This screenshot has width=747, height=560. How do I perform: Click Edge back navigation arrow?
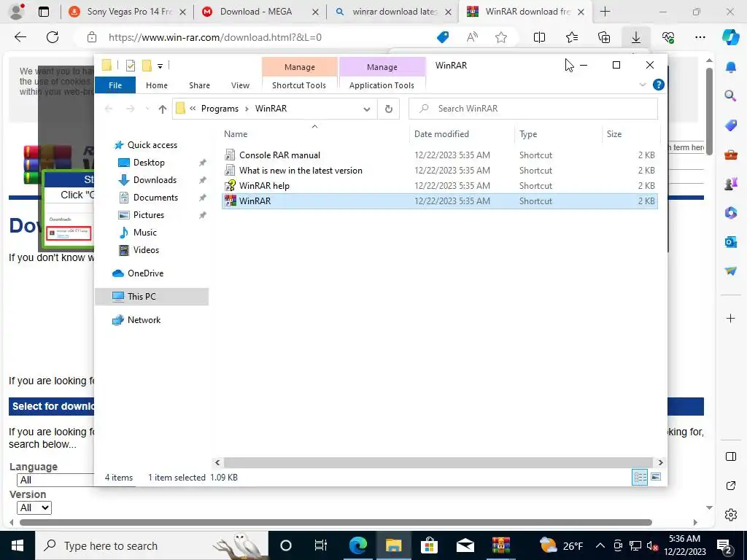tap(20, 37)
